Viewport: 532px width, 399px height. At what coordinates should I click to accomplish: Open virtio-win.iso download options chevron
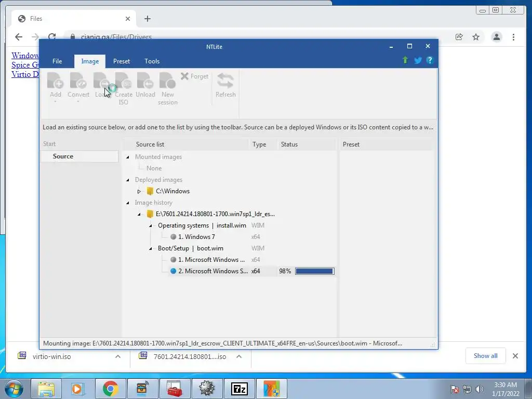[x=118, y=356]
